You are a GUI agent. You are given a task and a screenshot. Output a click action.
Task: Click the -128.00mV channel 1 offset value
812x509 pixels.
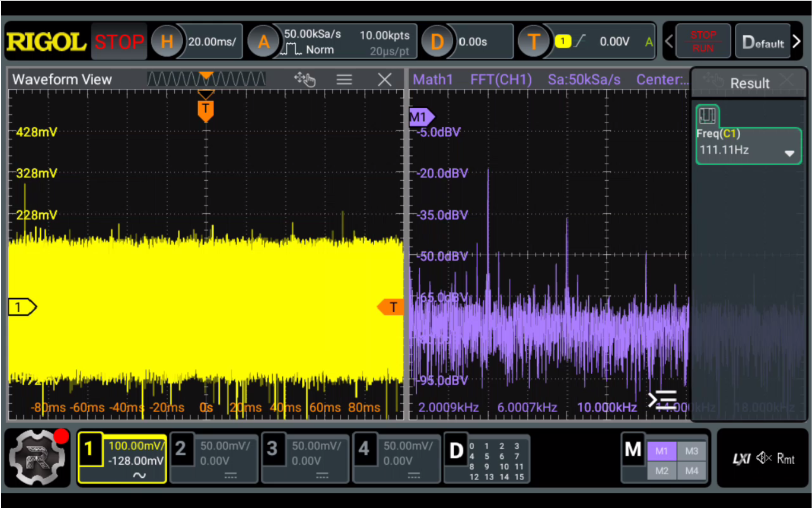click(x=136, y=460)
